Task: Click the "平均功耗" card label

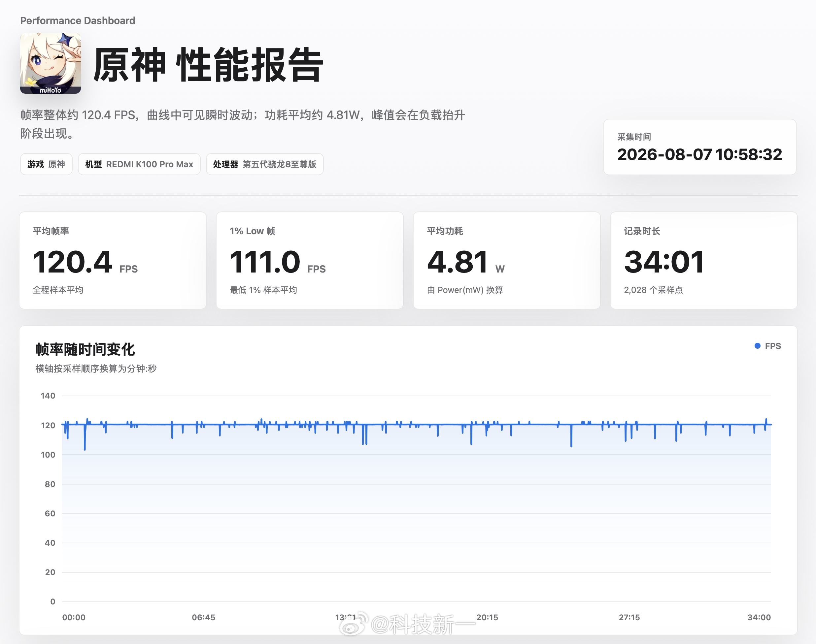Action: pos(445,231)
